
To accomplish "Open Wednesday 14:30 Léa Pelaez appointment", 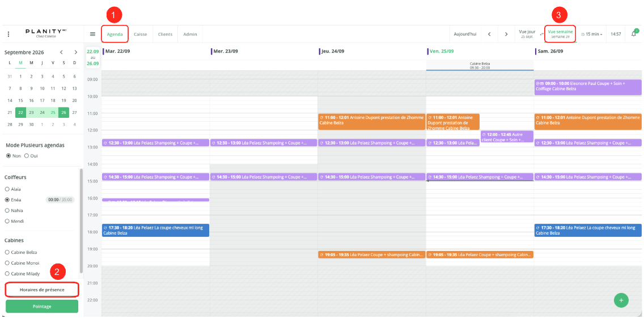I will click(x=264, y=177).
